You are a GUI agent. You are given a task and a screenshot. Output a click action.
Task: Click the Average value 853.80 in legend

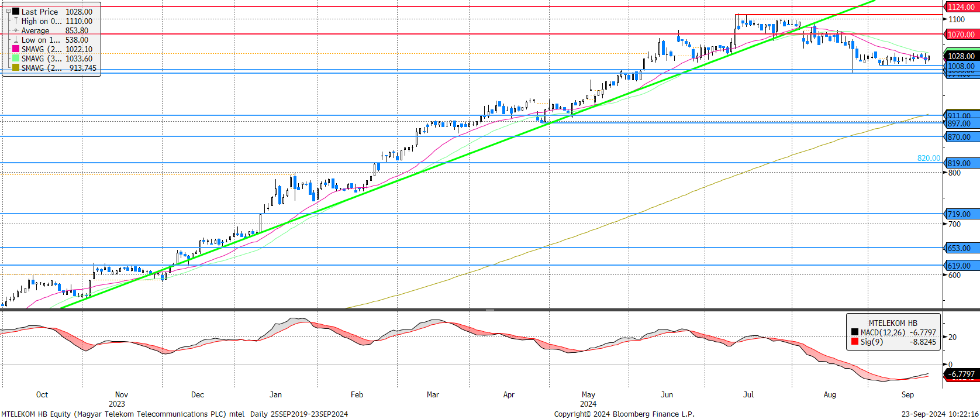(77, 30)
